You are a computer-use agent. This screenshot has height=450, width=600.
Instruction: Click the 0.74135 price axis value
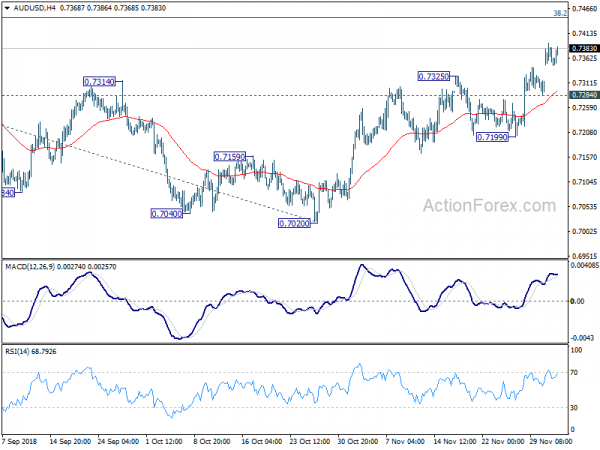click(584, 34)
